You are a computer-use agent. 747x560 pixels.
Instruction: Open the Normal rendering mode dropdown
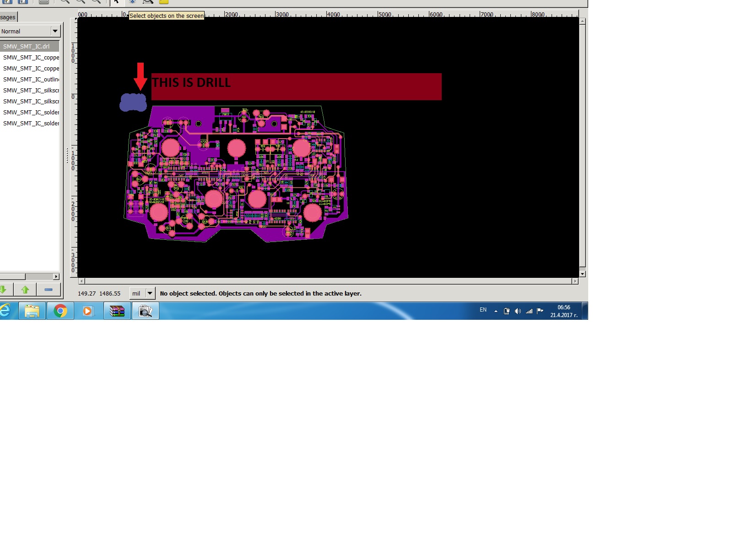coord(30,31)
